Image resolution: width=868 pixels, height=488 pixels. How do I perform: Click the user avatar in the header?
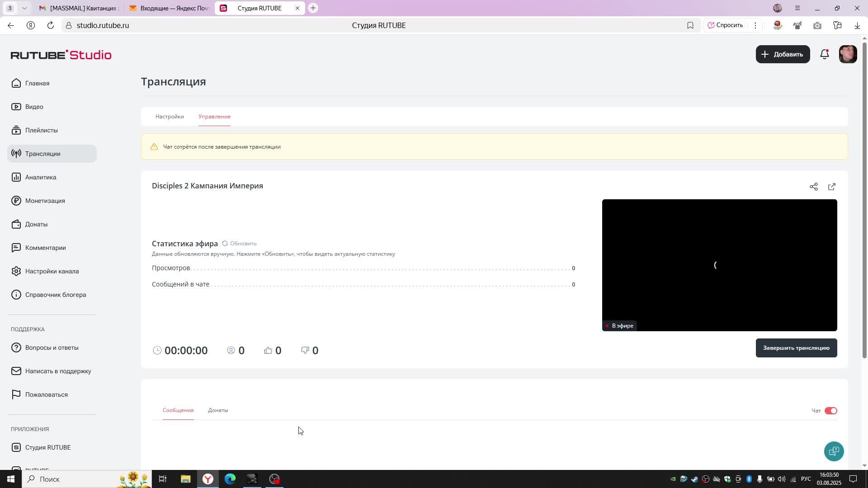[x=848, y=54]
